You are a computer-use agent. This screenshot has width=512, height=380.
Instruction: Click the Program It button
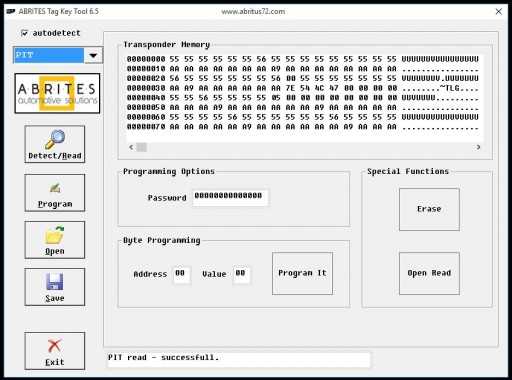point(302,273)
